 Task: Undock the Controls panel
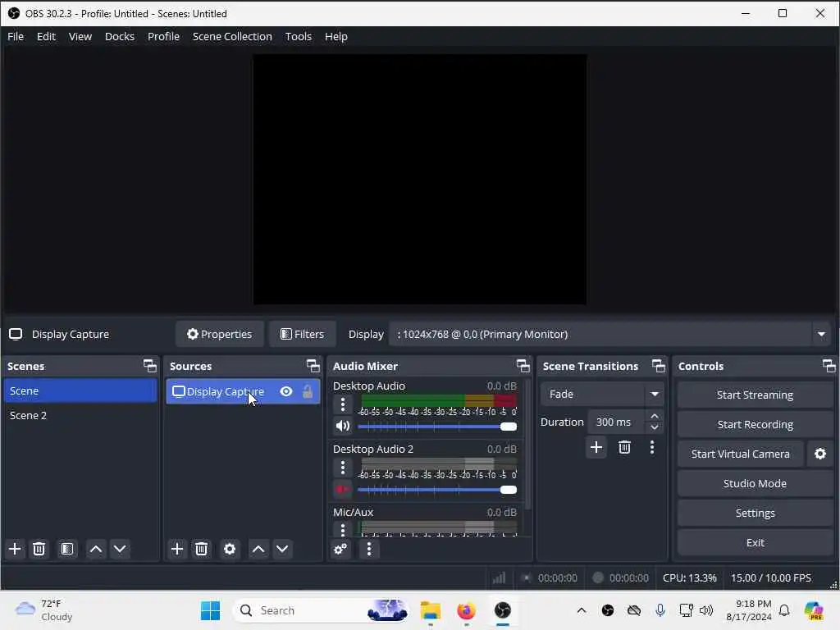pyautogui.click(x=829, y=366)
